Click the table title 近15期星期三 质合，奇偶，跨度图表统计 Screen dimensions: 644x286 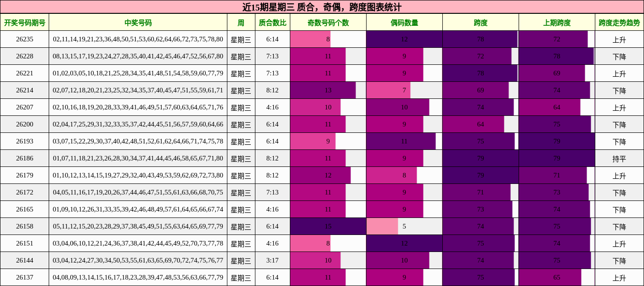(322, 7)
